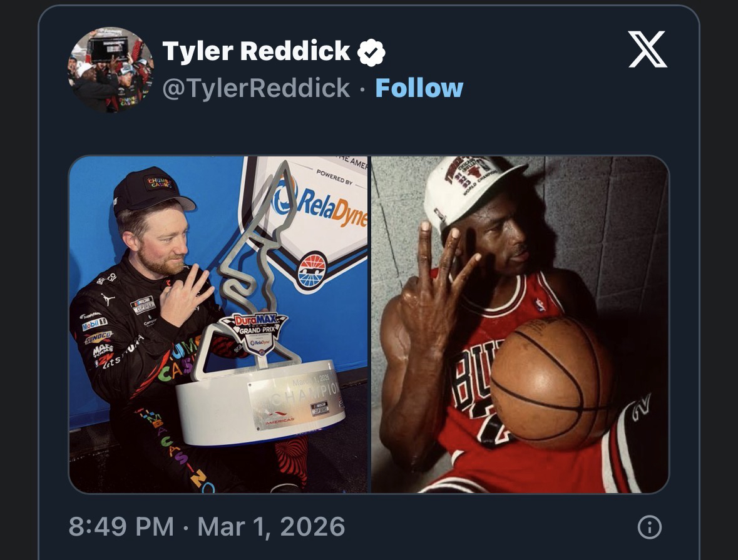
Task: Click the 8:49 PM Mar 1, 2026 timestamp
Action: (207, 527)
